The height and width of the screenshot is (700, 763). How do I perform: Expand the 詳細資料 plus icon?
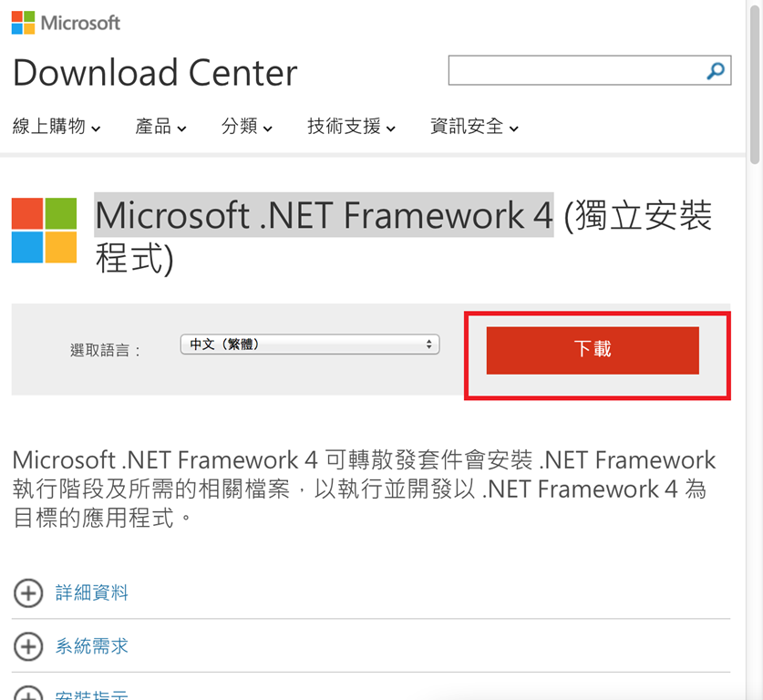[28, 593]
